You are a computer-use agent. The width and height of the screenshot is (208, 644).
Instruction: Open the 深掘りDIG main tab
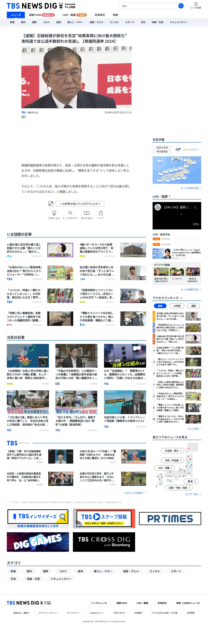click(x=41, y=15)
